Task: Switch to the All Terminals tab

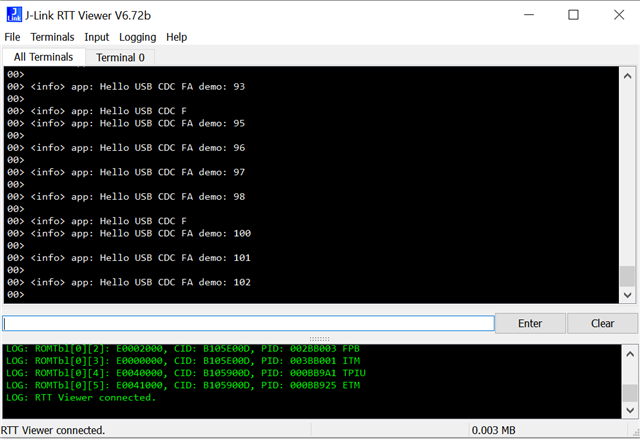Action: (44, 57)
